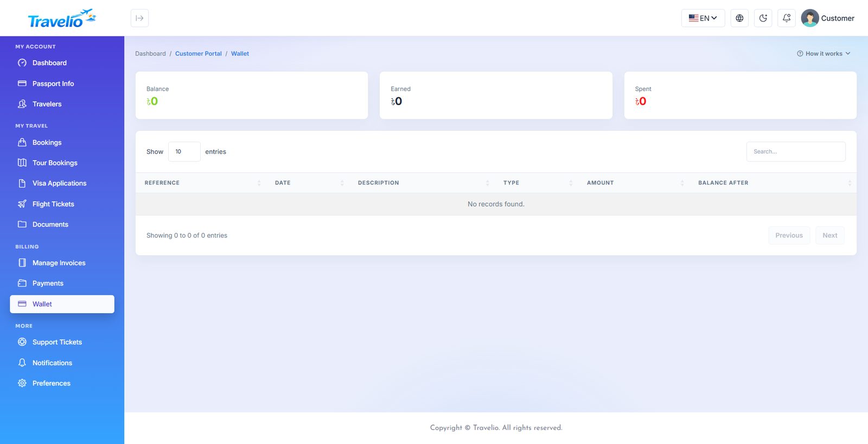Open Preferences from the sidebar

pos(62,383)
